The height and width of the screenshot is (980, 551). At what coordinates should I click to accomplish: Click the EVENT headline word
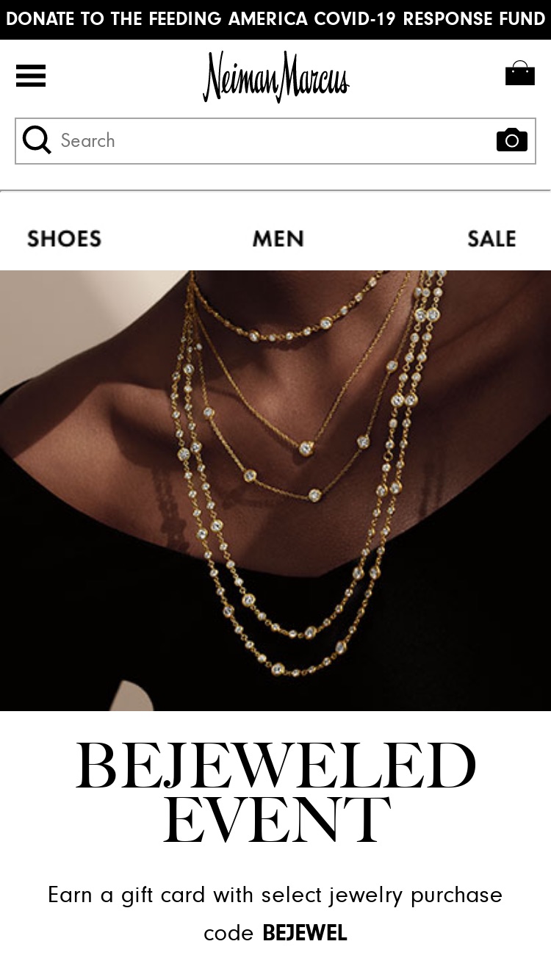click(x=275, y=818)
